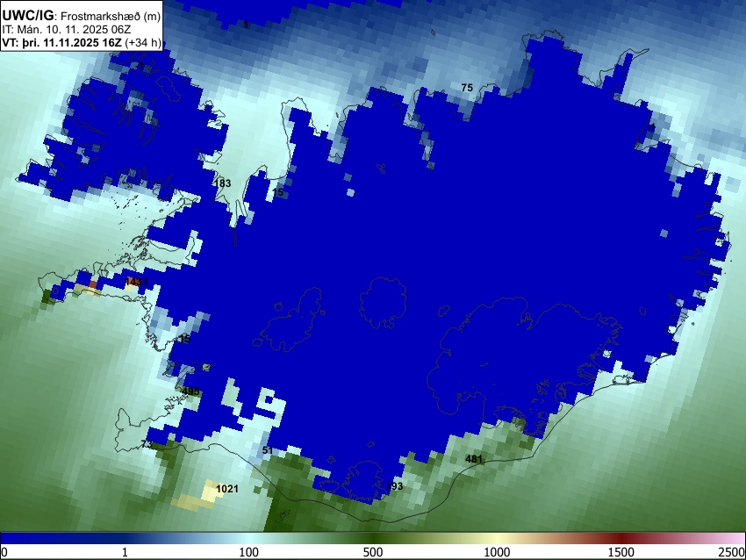Click the 1000 tick on the color scale
Viewport: 746px width, 560px height.
(497, 552)
